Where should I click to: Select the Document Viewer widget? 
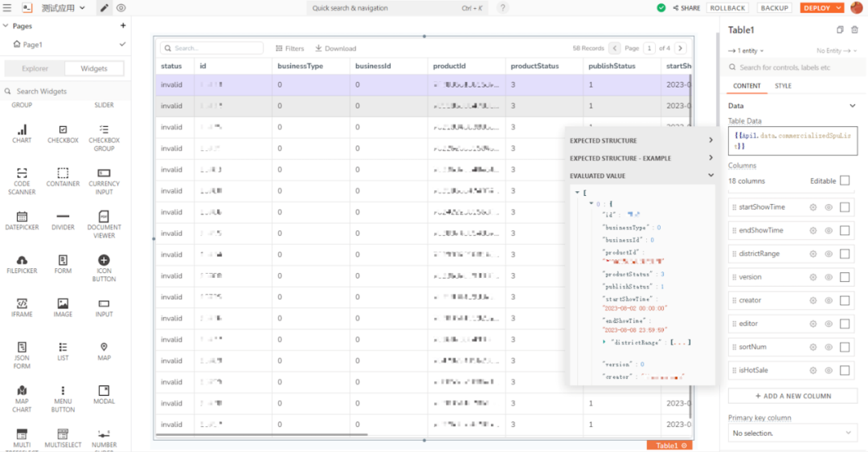[104, 225]
